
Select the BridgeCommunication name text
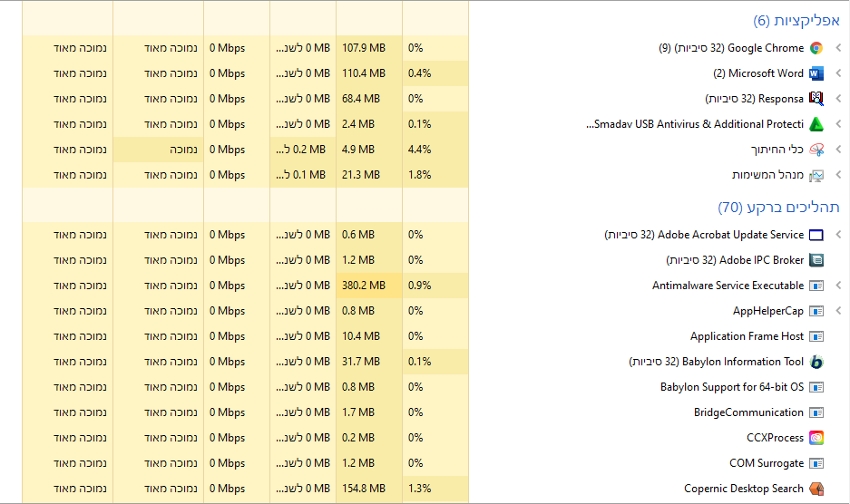click(x=748, y=412)
